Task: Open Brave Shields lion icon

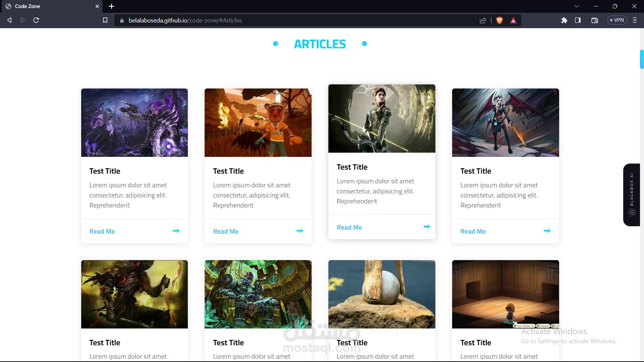Action: [499, 20]
